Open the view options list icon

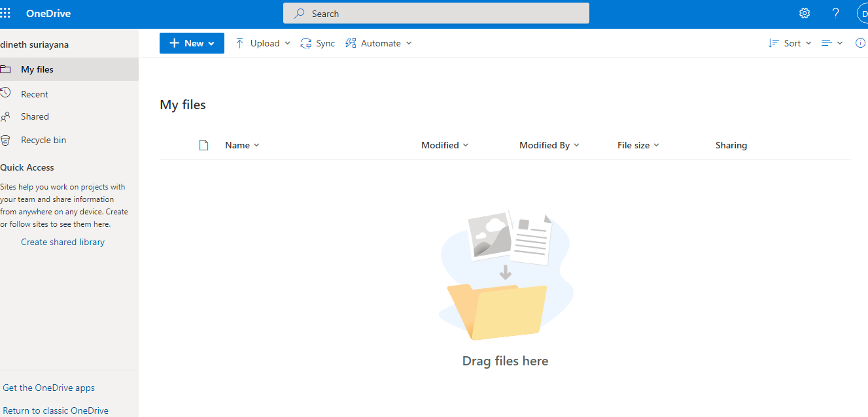tap(832, 43)
